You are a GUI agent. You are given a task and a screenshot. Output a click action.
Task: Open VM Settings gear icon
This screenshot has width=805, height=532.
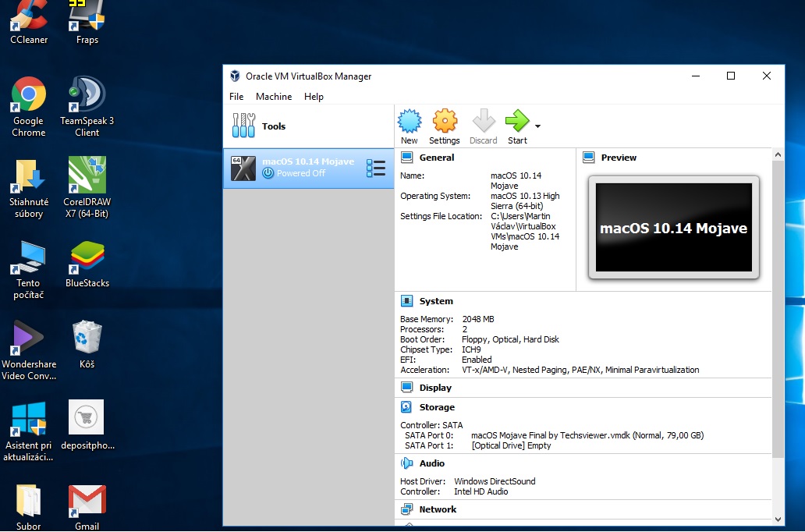[x=444, y=122]
